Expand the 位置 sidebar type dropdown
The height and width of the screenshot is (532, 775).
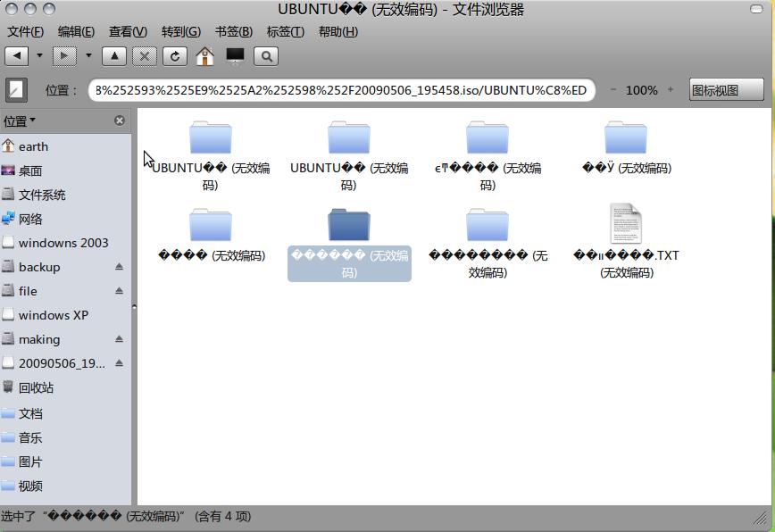[20, 121]
